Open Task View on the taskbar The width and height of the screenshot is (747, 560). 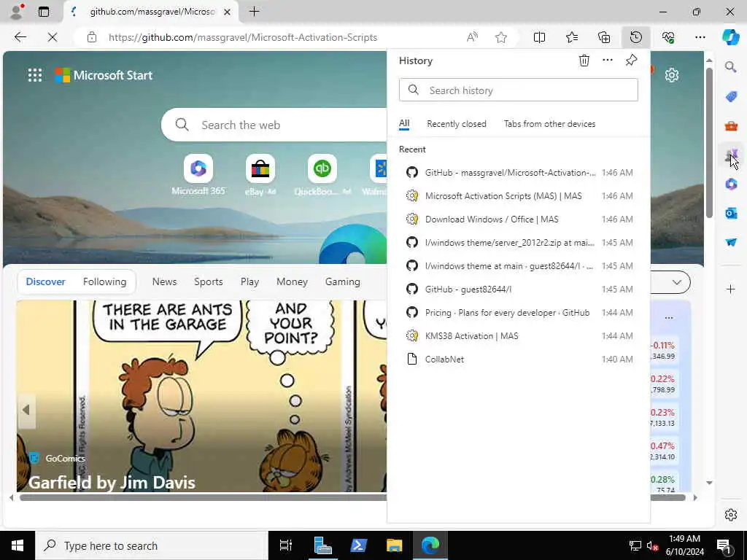click(x=285, y=545)
